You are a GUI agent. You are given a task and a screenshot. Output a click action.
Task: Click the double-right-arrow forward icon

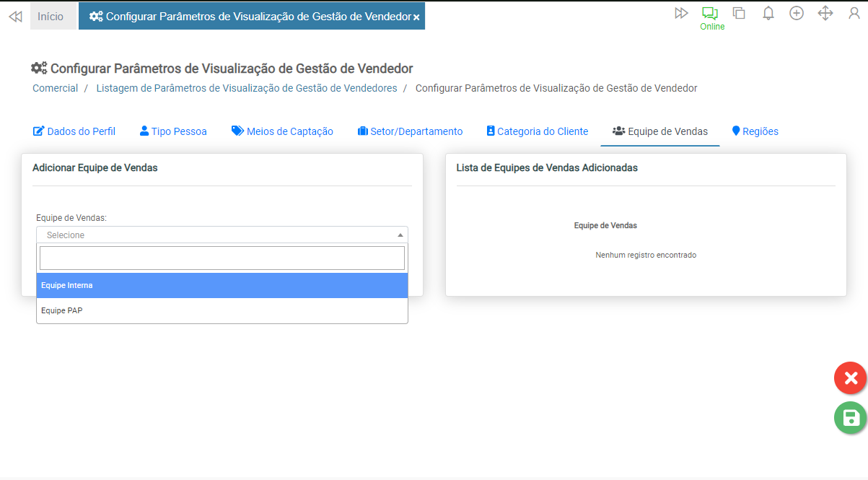tap(681, 13)
